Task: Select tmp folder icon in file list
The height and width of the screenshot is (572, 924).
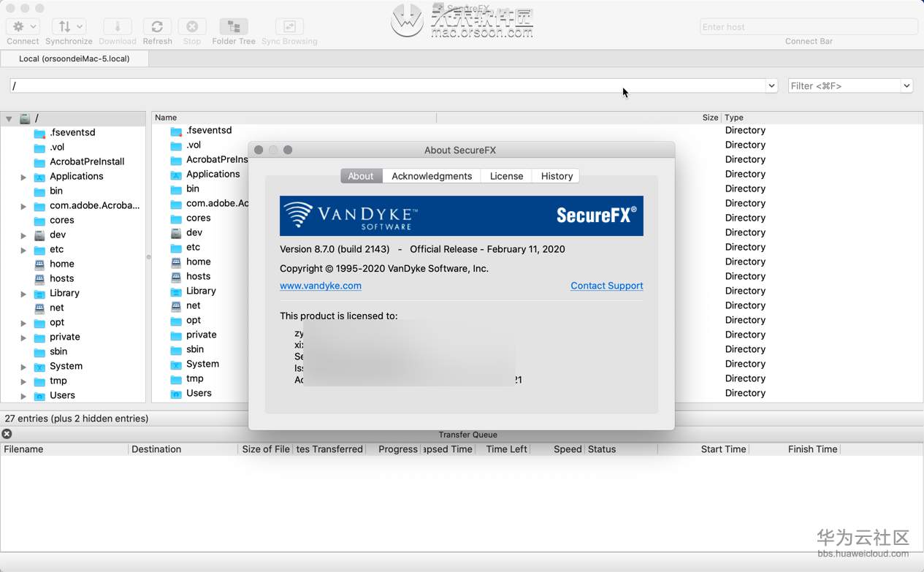Action: [176, 379]
